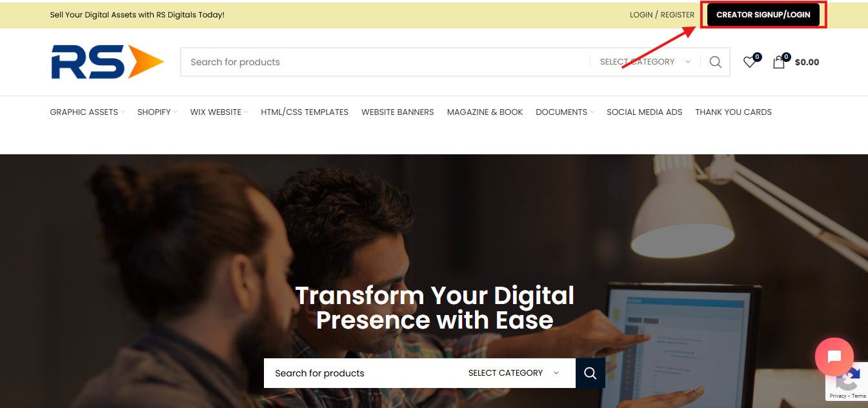Viewport: 868px width, 408px height.
Task: Open the shopping cart bag icon
Action: click(779, 63)
